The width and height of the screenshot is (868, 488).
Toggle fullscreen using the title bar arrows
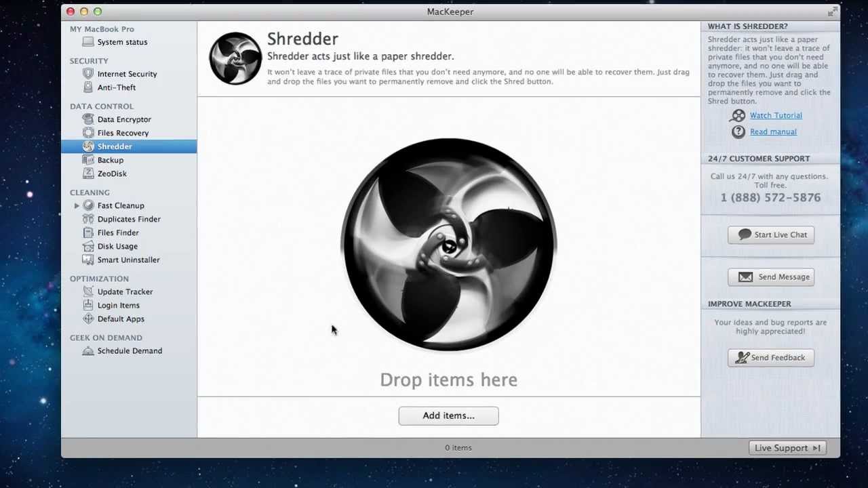832,12
